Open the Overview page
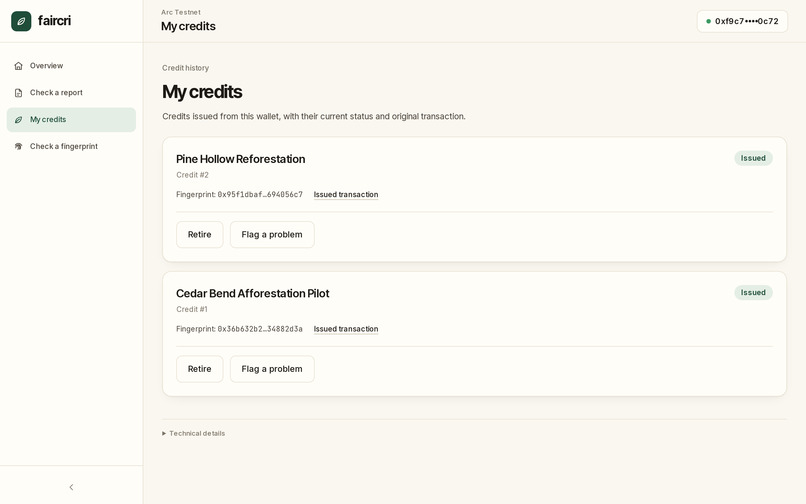The height and width of the screenshot is (504, 806). coord(71,66)
